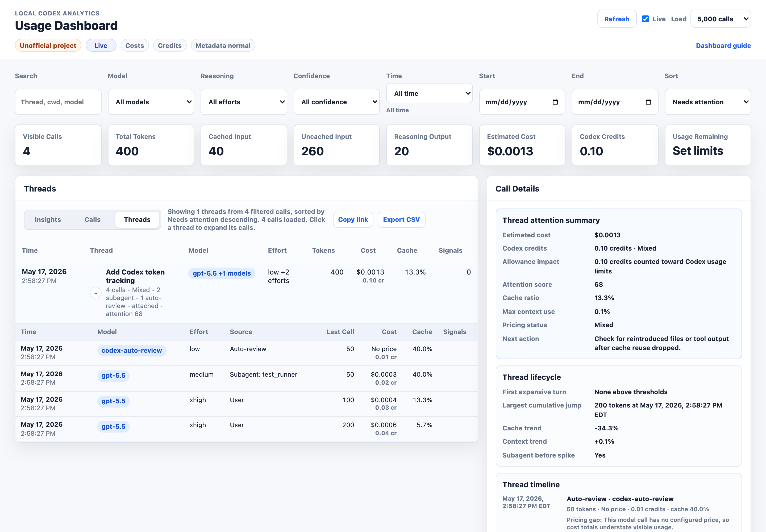Open the Dashboard guide link
766x532 pixels.
(723, 46)
